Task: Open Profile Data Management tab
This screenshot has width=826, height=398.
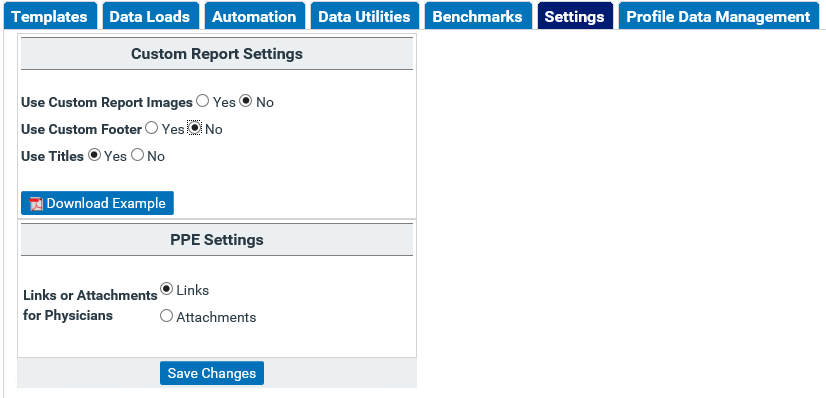Action: [719, 16]
